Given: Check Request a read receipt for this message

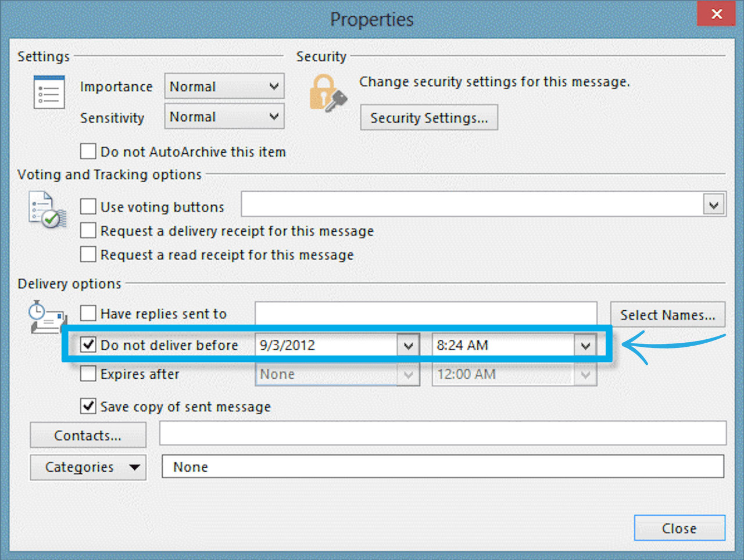Looking at the screenshot, I should 88,254.
